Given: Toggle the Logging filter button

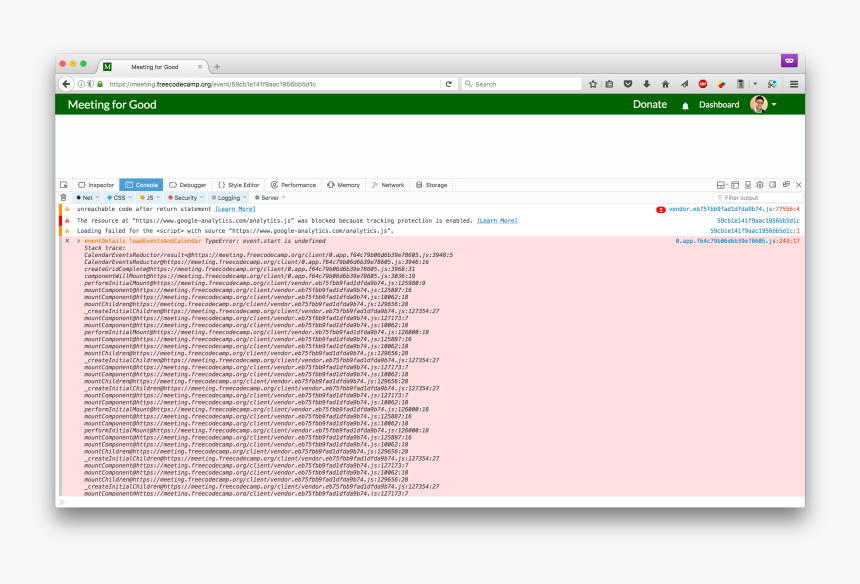Looking at the screenshot, I should (x=226, y=197).
